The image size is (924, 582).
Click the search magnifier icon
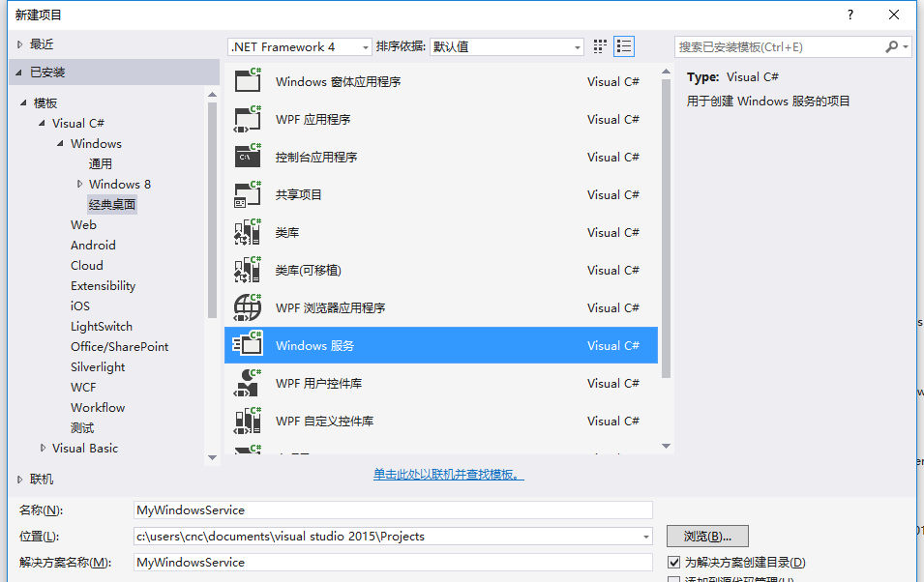[892, 46]
